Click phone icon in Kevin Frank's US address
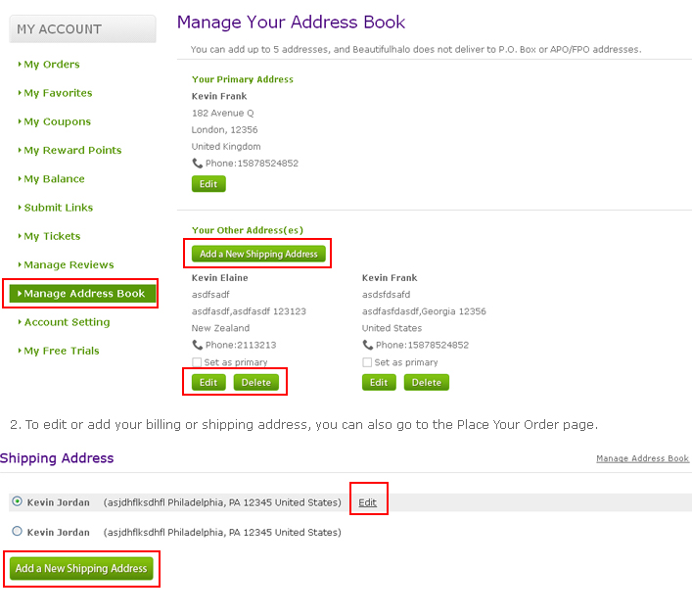Viewport: 692px width, 616px height. (x=368, y=345)
